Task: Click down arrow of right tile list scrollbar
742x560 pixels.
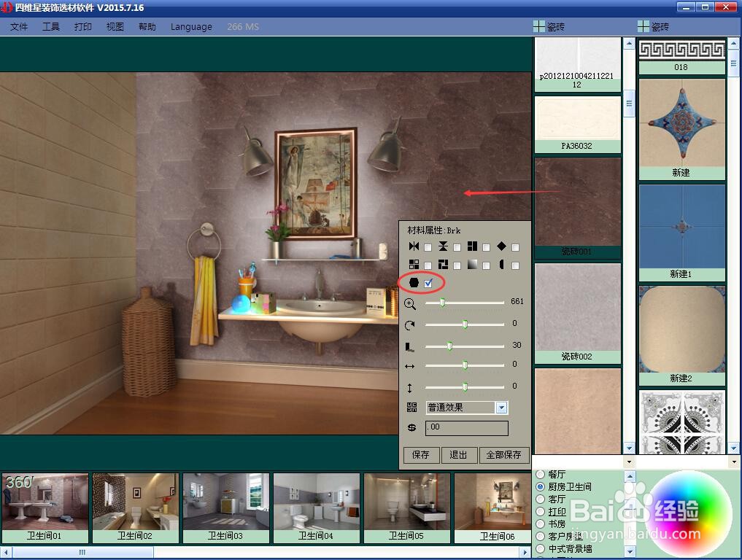Action: point(734,448)
